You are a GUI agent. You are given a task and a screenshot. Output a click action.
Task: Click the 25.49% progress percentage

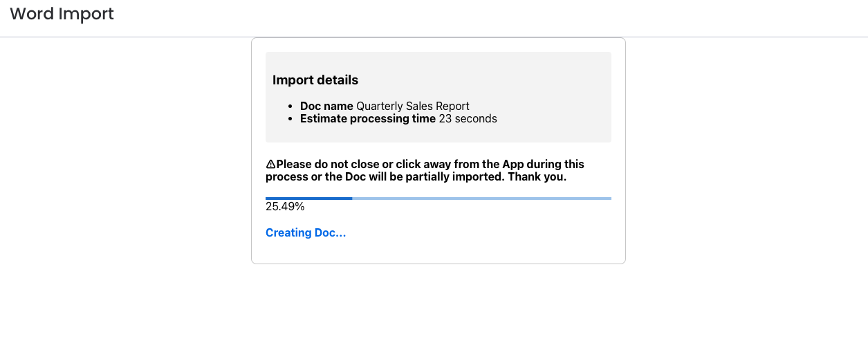click(285, 207)
